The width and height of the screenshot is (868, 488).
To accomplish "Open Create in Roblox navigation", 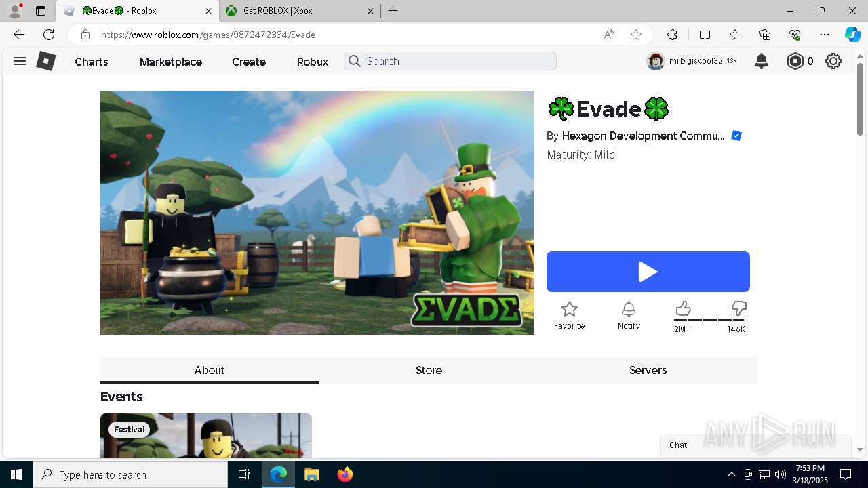I will [249, 62].
